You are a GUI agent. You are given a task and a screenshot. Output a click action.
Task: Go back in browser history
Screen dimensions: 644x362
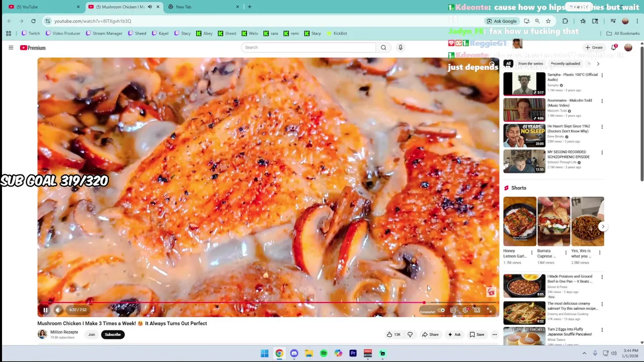(9, 21)
